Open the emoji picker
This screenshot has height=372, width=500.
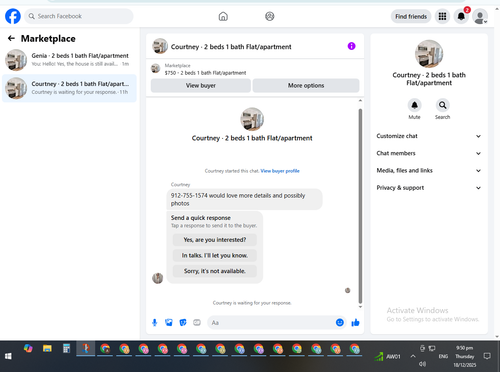click(340, 322)
